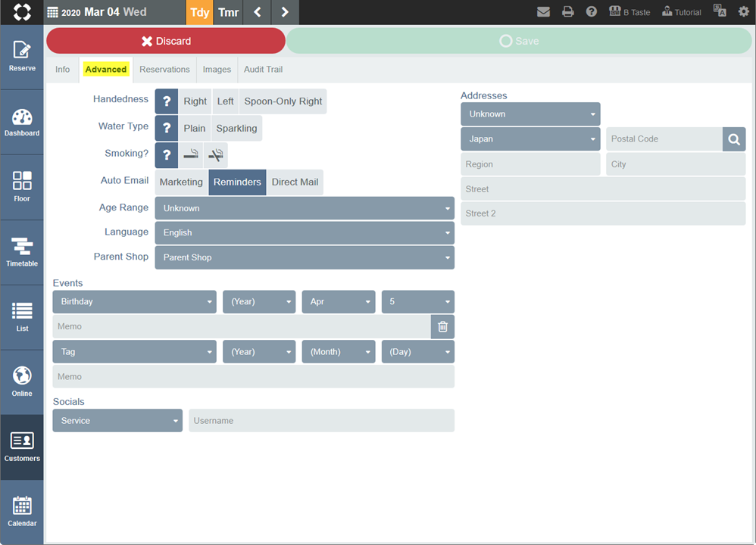Select the Customers sidebar item

pyautogui.click(x=22, y=447)
